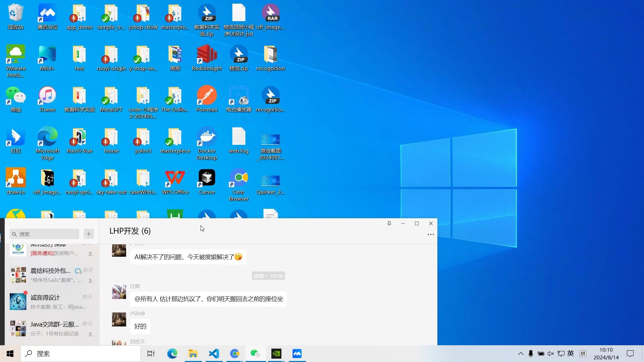Screen dimensions: 644x362
Task: Toggle the 拼 IME mode indicator
Action: coord(583,354)
